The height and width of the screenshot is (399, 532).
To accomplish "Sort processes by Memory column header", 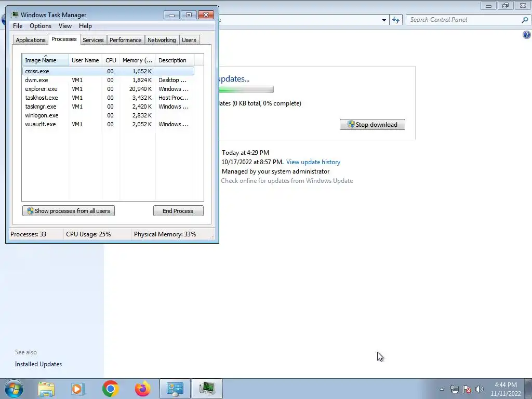I will pyautogui.click(x=137, y=60).
